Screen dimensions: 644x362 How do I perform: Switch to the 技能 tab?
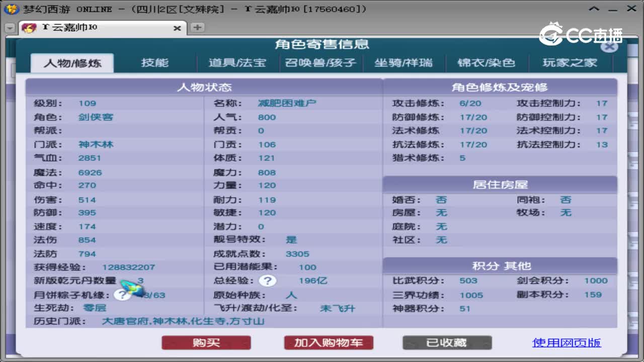(x=154, y=63)
